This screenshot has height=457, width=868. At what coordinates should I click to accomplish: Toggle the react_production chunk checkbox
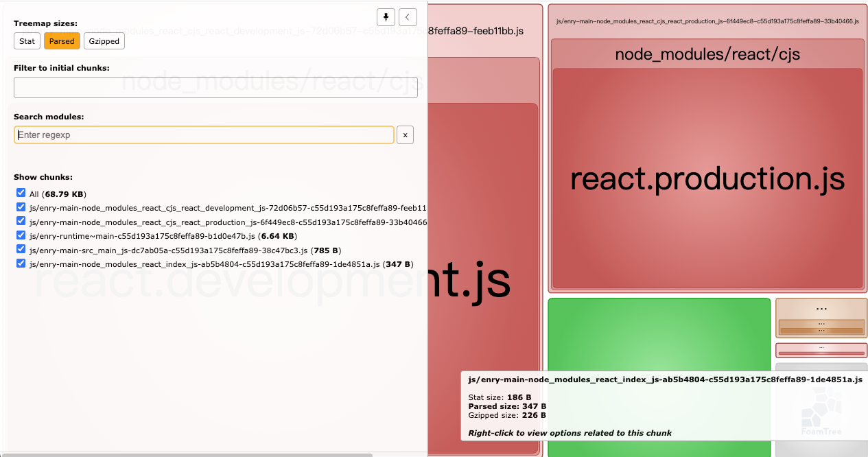coord(21,222)
